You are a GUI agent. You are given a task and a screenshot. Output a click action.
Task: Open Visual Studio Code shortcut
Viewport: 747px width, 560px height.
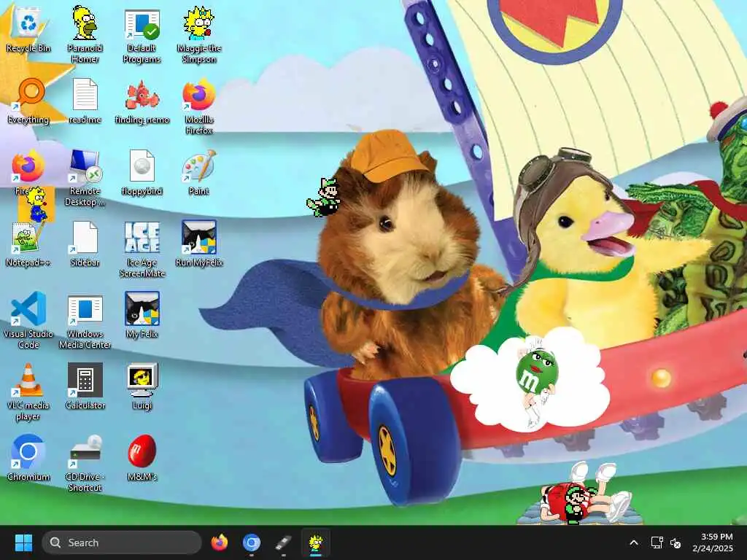28,322
